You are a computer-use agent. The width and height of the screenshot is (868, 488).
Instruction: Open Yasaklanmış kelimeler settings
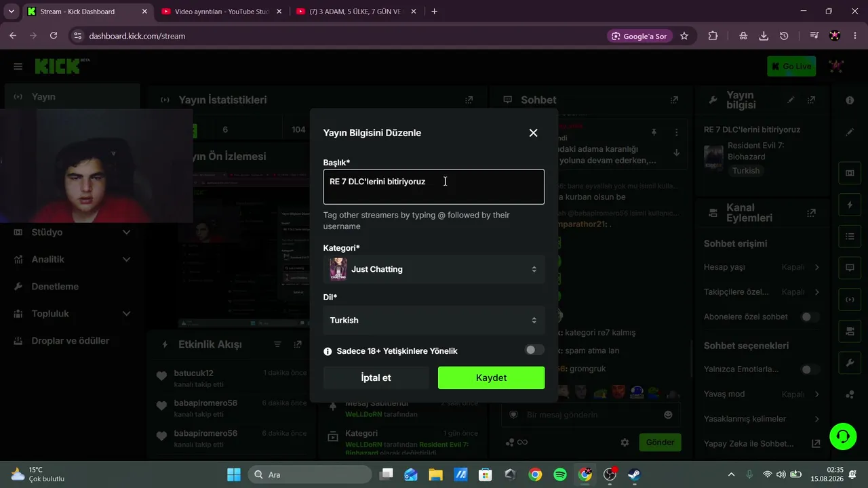[762, 419]
